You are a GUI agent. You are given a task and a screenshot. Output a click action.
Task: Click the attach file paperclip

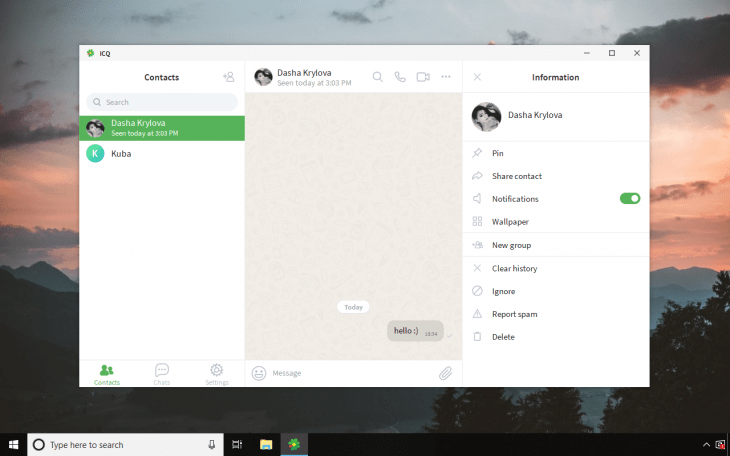[446, 373]
